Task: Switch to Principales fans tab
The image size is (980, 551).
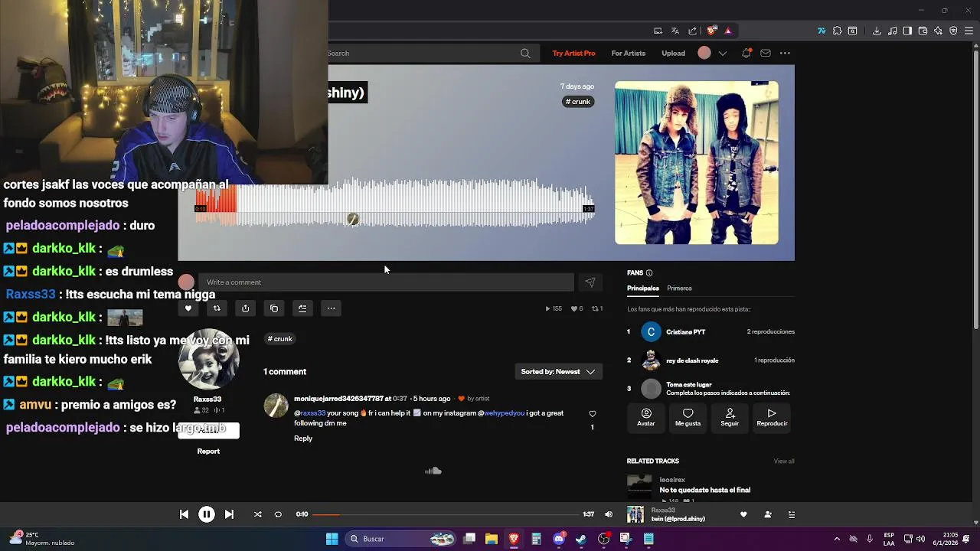Action: 643,289
